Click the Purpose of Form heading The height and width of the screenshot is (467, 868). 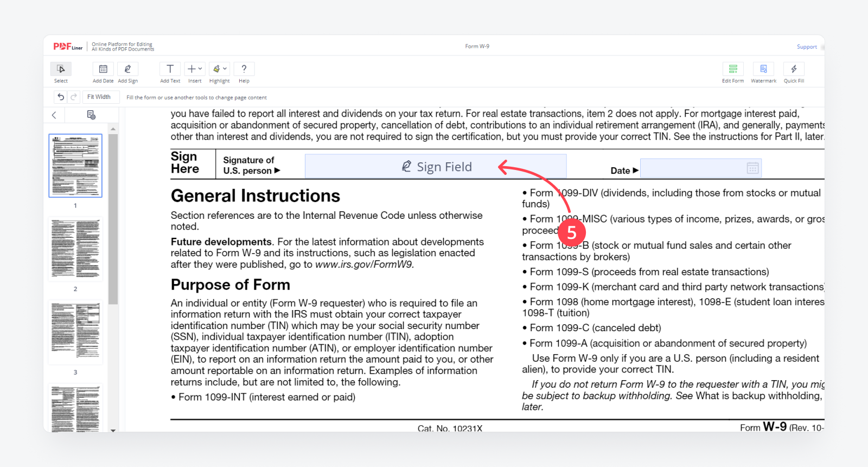(x=231, y=285)
